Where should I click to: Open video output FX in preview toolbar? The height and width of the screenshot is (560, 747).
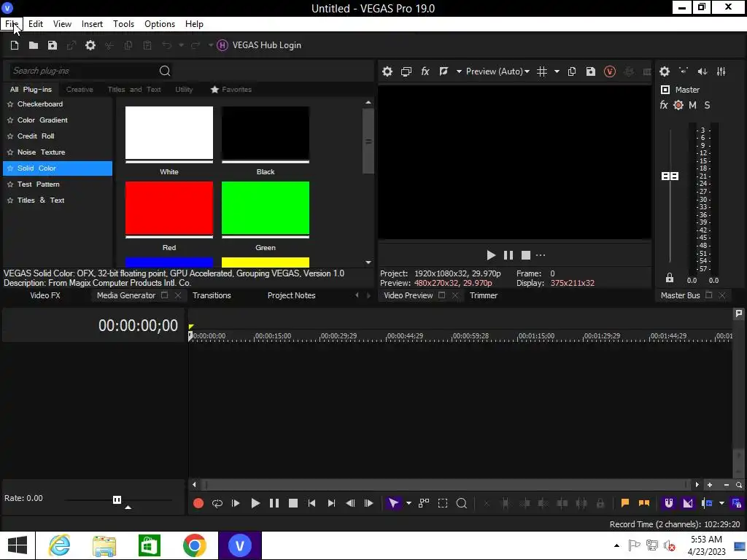tap(425, 71)
